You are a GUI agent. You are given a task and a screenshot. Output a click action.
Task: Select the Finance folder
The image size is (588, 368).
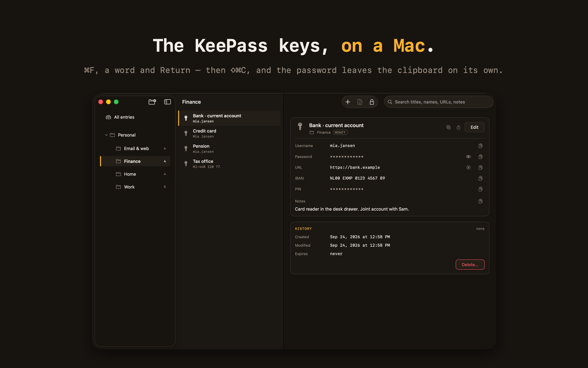pos(135,161)
